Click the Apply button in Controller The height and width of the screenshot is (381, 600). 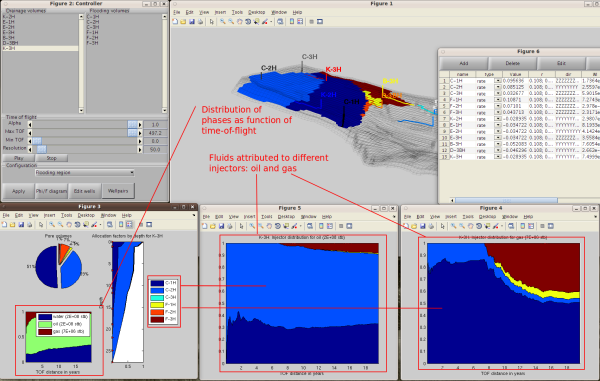pos(18,191)
